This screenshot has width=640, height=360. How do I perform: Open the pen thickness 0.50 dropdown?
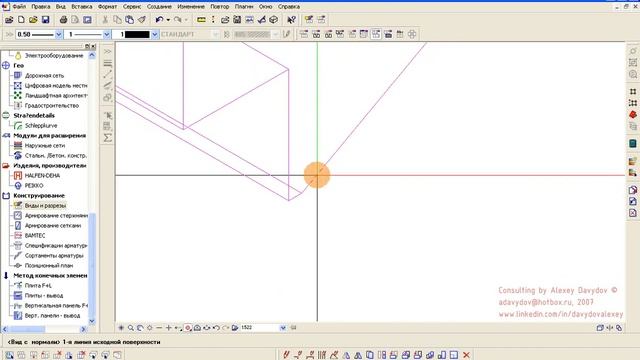[58, 34]
